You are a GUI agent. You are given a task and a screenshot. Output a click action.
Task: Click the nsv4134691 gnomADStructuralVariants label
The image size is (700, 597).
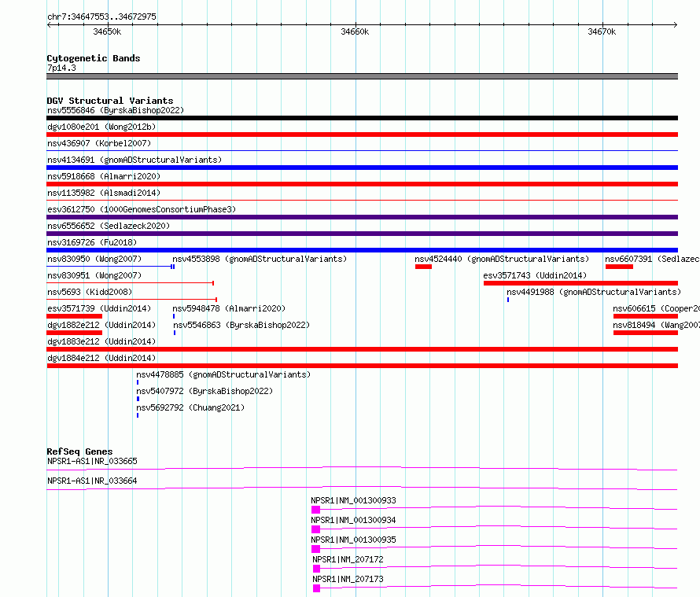(x=134, y=160)
